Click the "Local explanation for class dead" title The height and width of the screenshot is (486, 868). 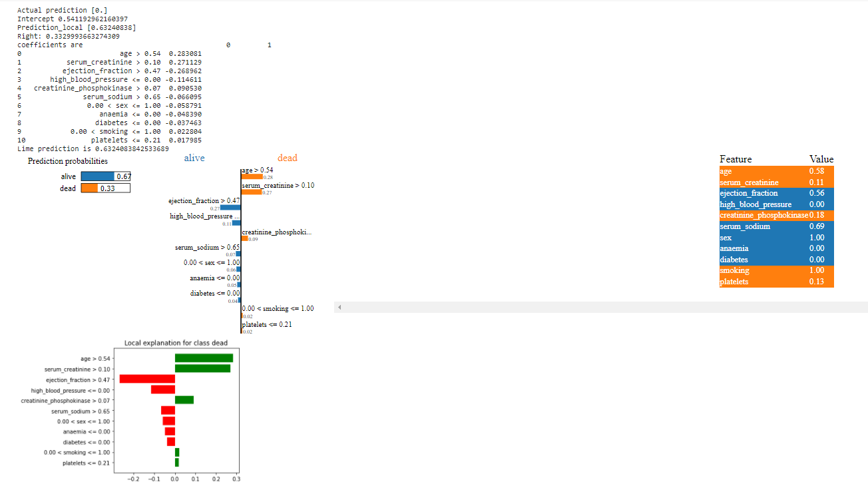pos(175,342)
